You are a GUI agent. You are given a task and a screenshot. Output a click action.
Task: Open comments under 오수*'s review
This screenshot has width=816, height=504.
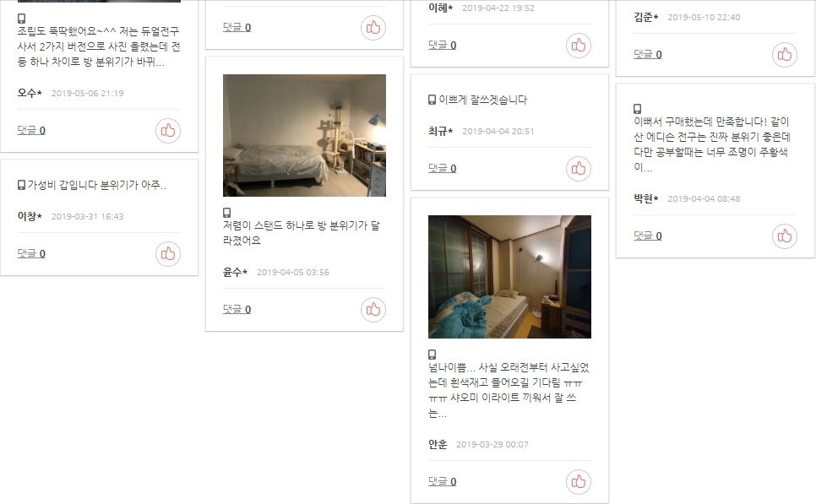(31, 130)
